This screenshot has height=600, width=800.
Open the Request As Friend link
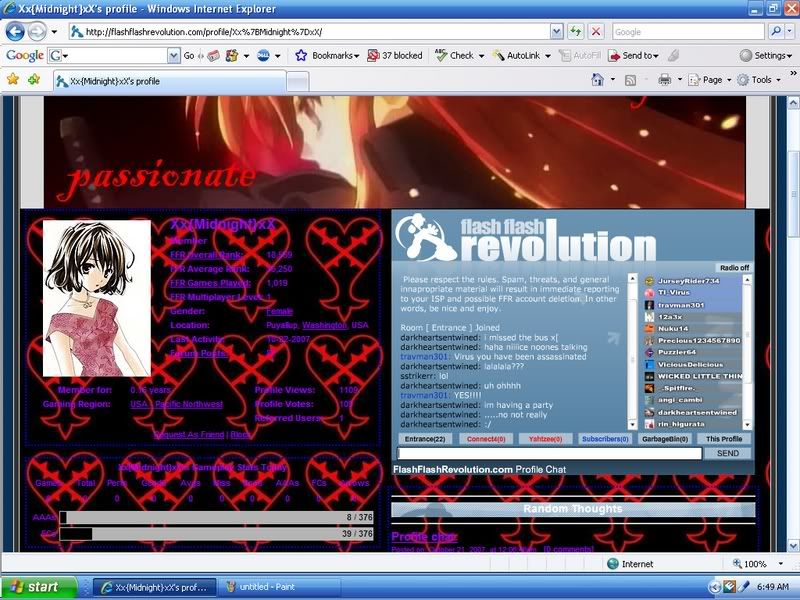tap(189, 435)
